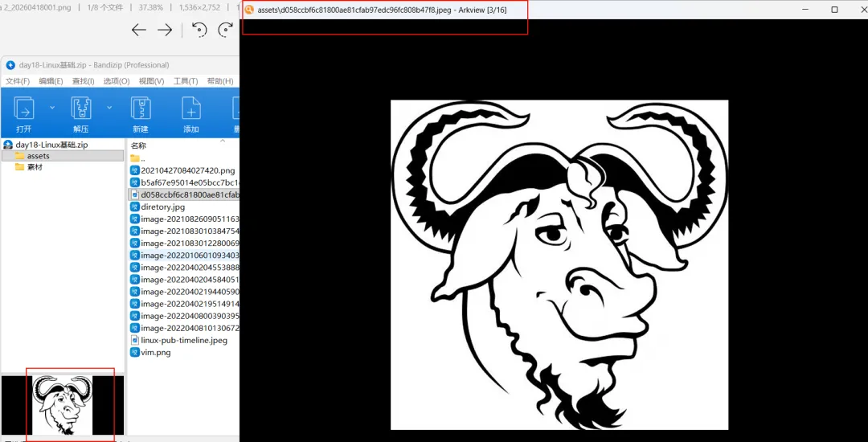Select file image-2022040204584051
The width and height of the screenshot is (868, 442).
[x=190, y=280]
